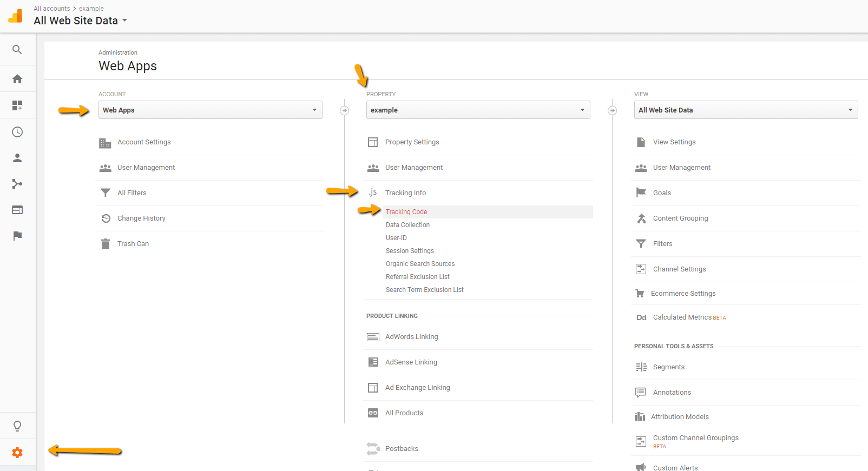Click the arrow circle between Account and Property

(x=344, y=110)
